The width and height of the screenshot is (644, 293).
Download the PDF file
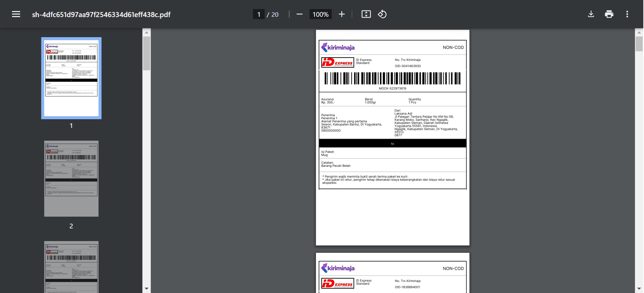[x=591, y=14]
